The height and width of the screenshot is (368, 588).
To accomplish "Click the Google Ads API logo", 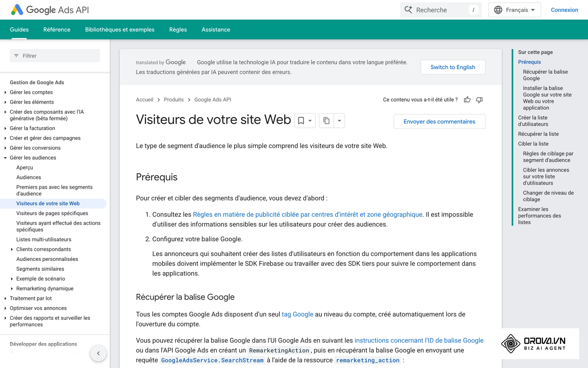I will tap(50, 10).
